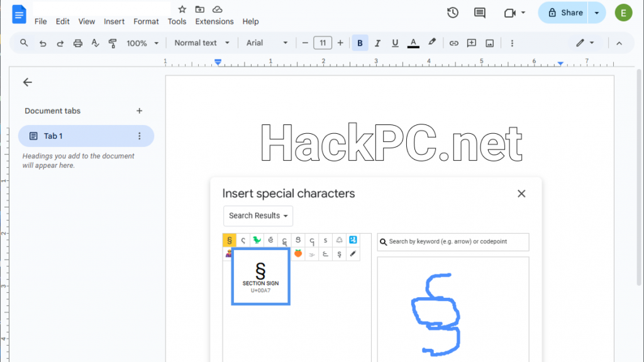Print the document

click(77, 43)
